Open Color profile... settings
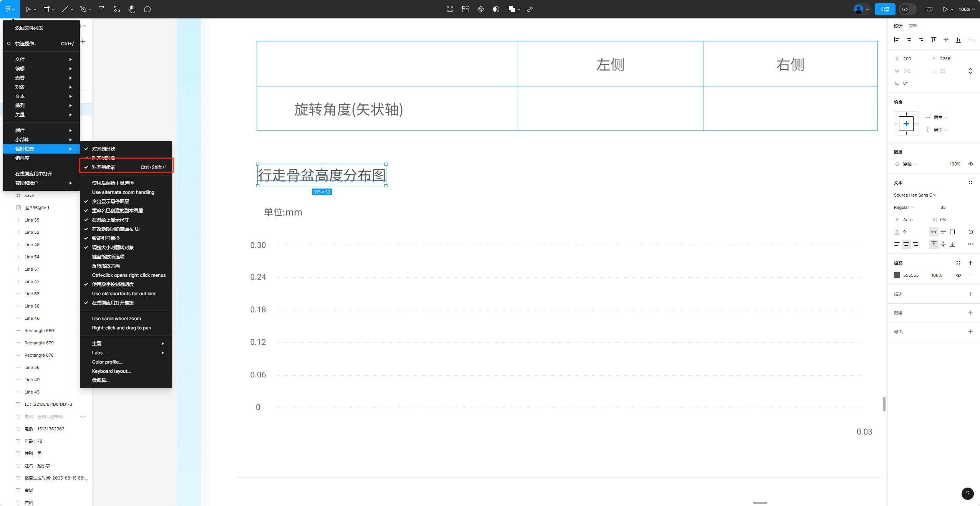The width and height of the screenshot is (980, 506). pos(126,362)
